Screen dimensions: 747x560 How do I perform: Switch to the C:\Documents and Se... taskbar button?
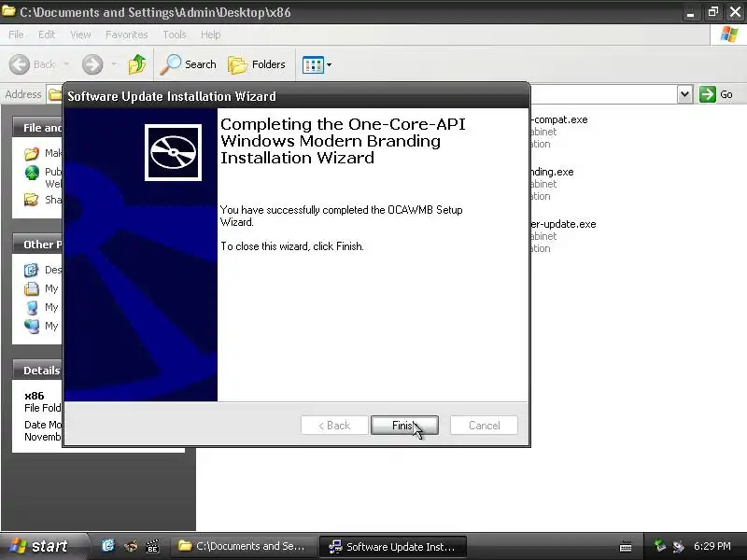243,546
